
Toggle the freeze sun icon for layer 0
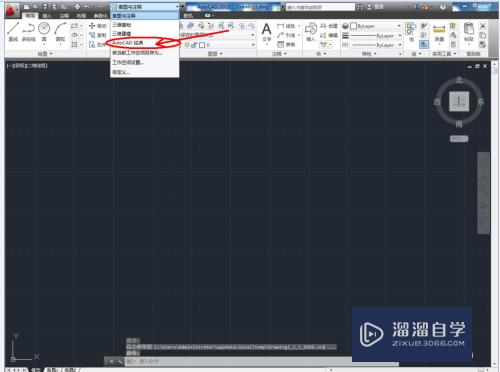click(187, 45)
